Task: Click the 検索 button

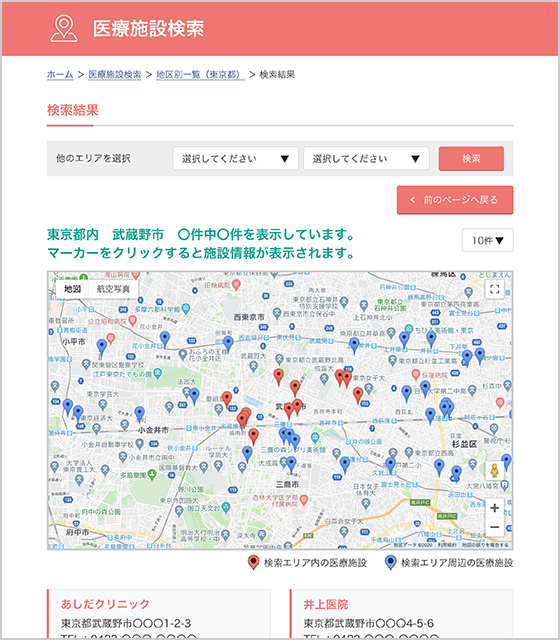Action: pos(471,158)
